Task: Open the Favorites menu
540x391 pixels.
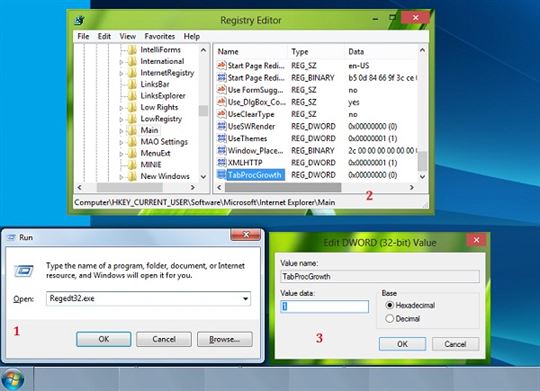Action: point(159,37)
